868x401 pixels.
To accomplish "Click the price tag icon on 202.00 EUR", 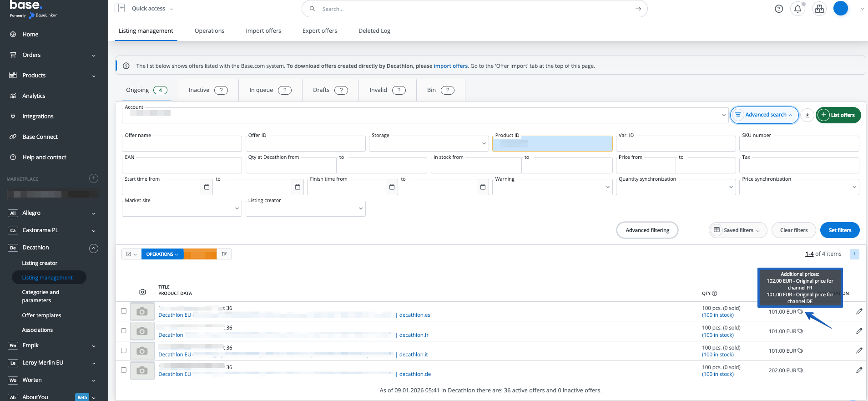I will tap(800, 371).
